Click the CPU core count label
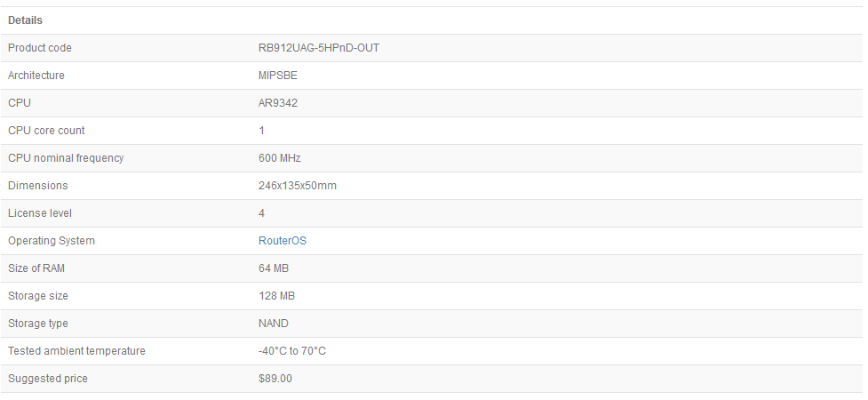The width and height of the screenshot is (868, 400). [x=46, y=131]
